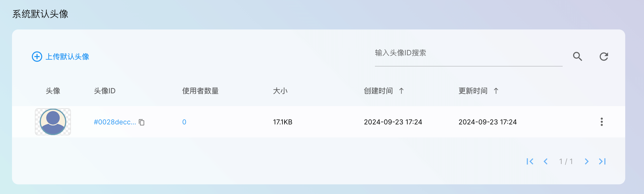Click the 头像ID column header
Viewport: 644px width, 194px height.
coord(105,91)
